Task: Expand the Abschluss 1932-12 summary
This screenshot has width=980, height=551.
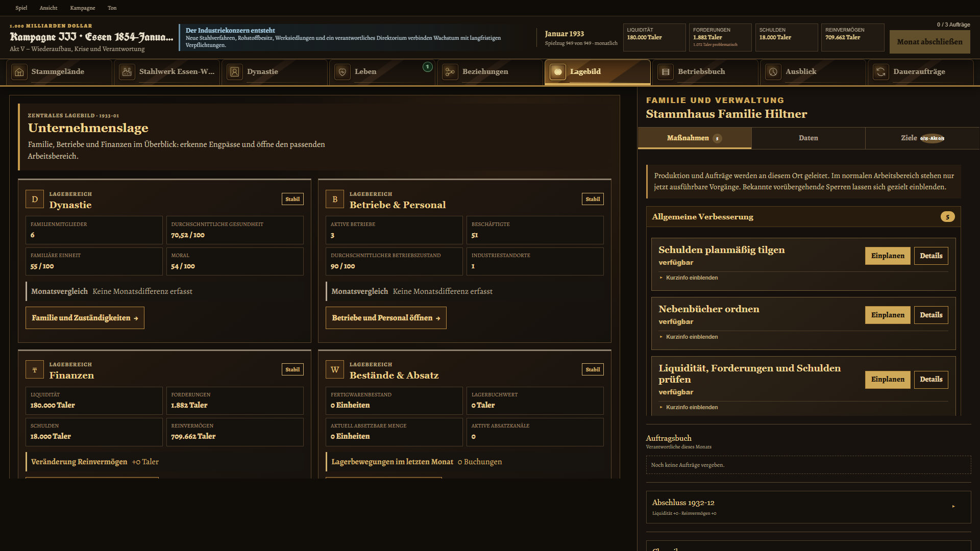Action: [808, 507]
